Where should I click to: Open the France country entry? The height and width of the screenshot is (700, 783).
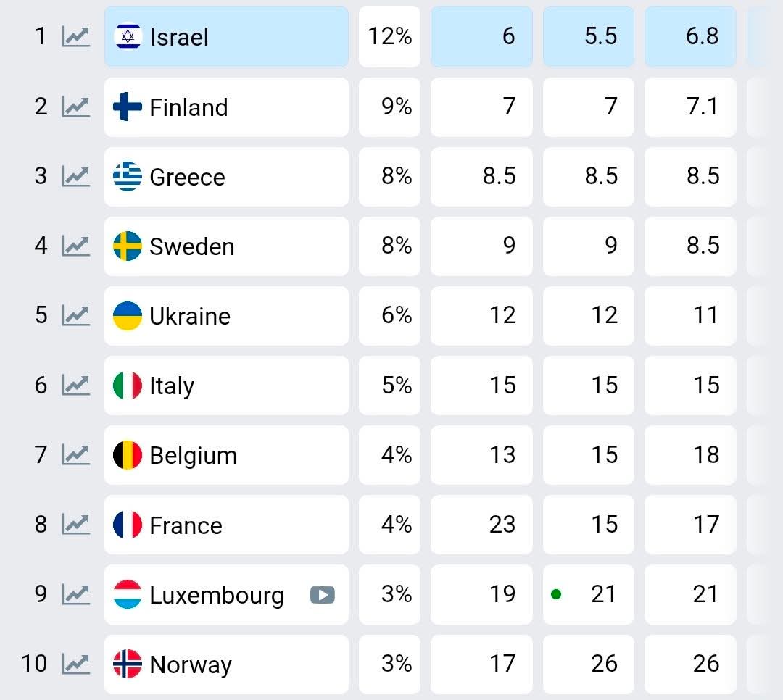(x=186, y=525)
